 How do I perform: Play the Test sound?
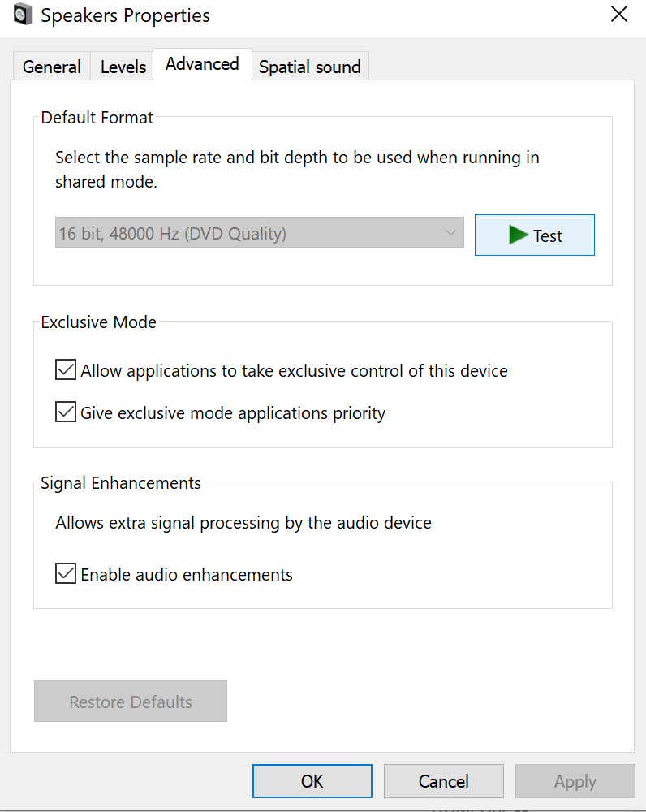coord(535,235)
